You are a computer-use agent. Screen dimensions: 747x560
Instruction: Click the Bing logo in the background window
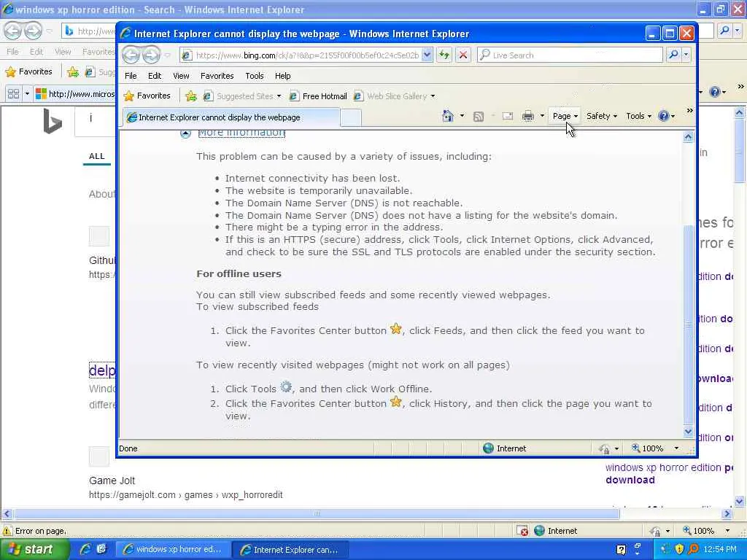pos(53,121)
